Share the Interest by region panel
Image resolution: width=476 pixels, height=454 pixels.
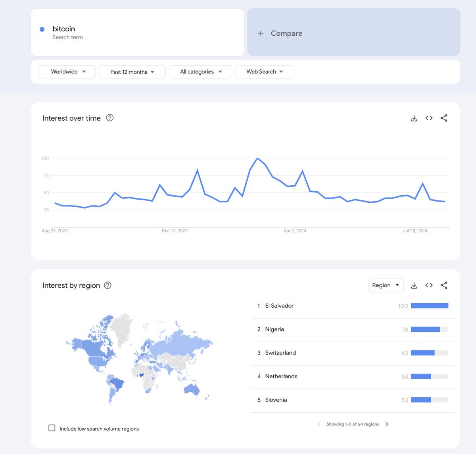[444, 285]
